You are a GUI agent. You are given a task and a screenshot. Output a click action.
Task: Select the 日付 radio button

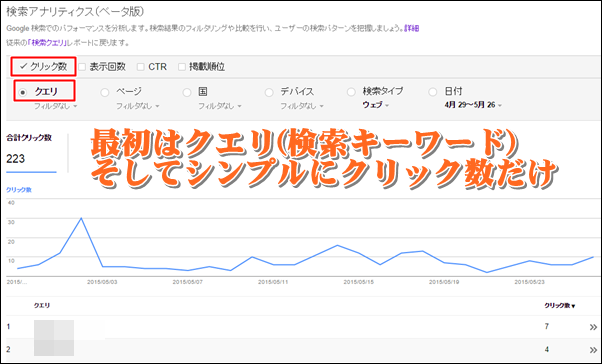(433, 92)
